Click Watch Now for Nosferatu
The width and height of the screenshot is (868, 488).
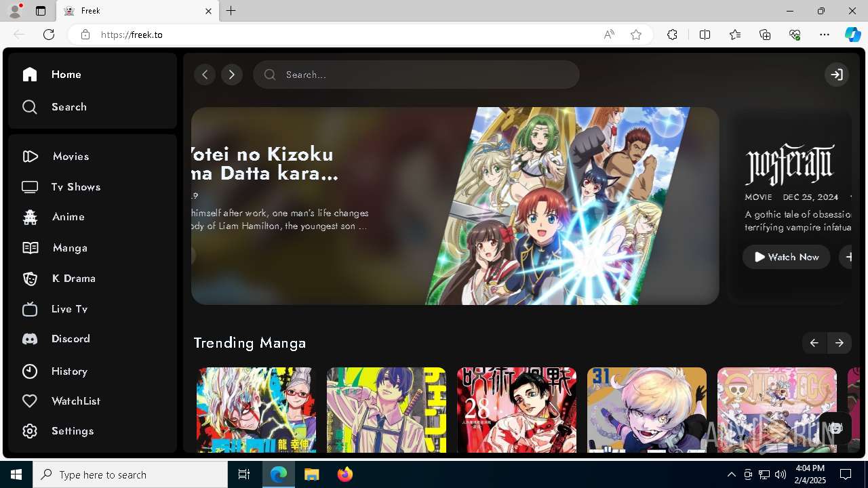pyautogui.click(x=787, y=257)
